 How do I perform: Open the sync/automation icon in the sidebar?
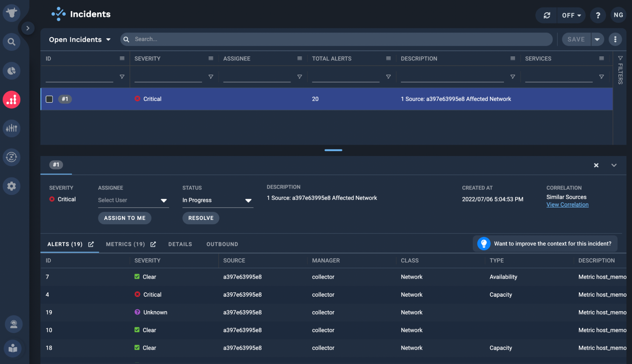11,157
